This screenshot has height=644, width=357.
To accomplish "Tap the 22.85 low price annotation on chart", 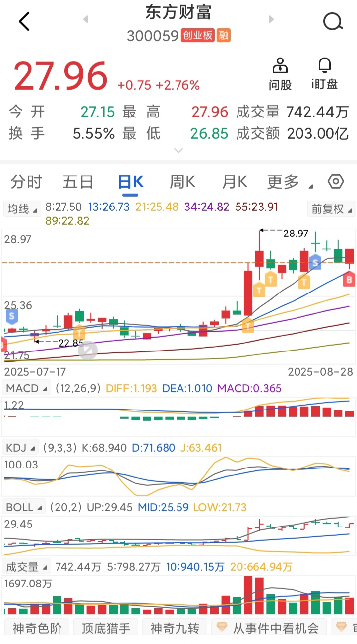I will point(71,343).
